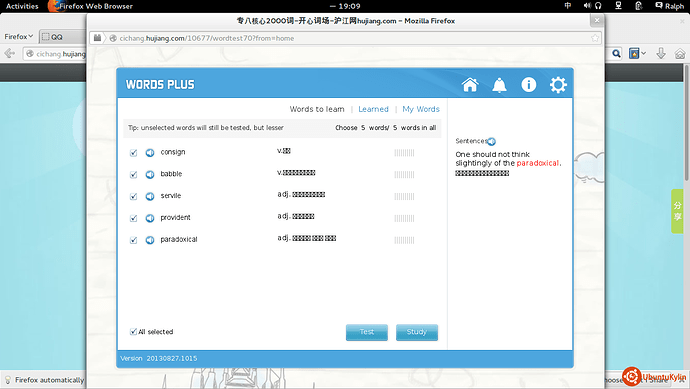Switch to Words to learn tab

point(317,109)
